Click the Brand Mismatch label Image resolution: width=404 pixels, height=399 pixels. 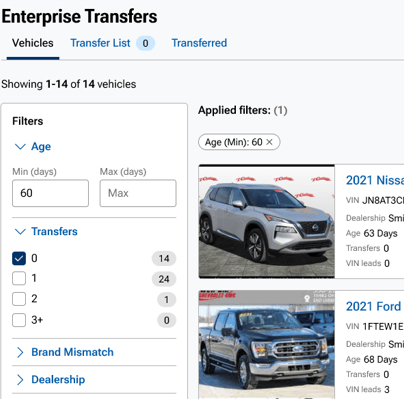[x=72, y=352]
